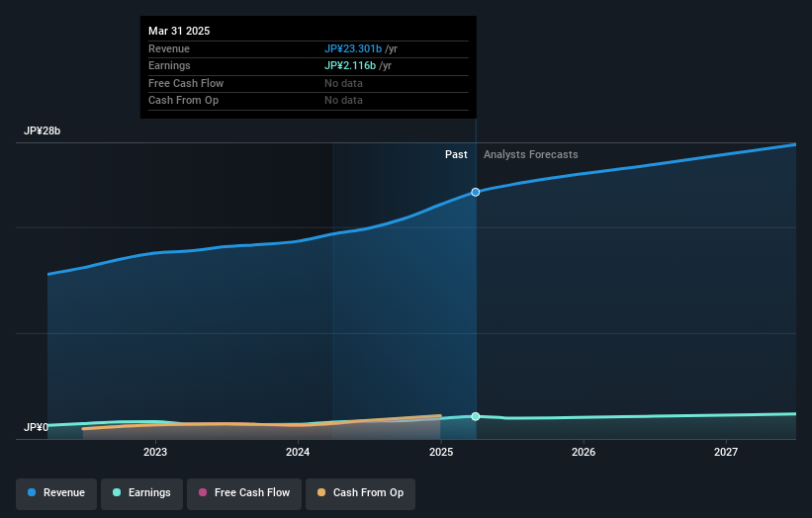
Task: Click the 2025 x-axis label
Action: tap(441, 453)
